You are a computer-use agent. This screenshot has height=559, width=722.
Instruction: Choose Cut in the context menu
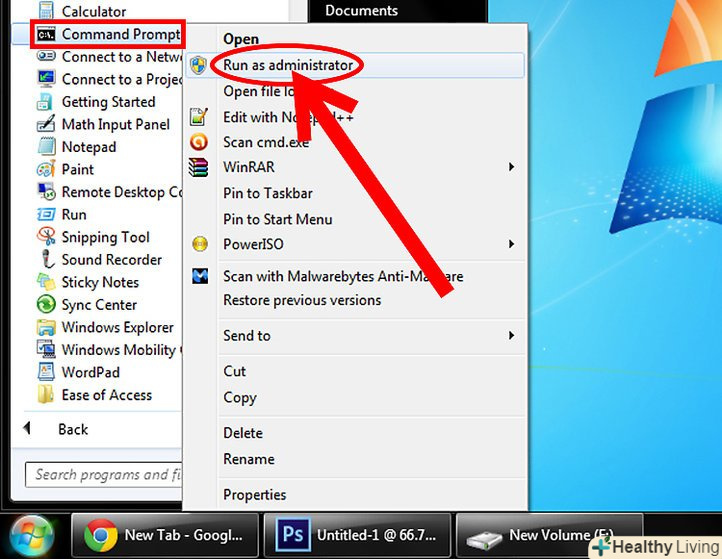point(355,371)
